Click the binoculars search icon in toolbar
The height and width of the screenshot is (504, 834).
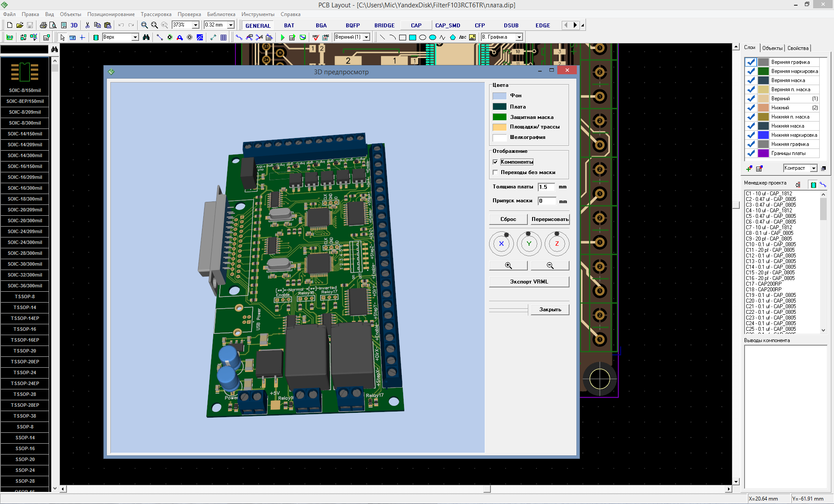coord(146,37)
